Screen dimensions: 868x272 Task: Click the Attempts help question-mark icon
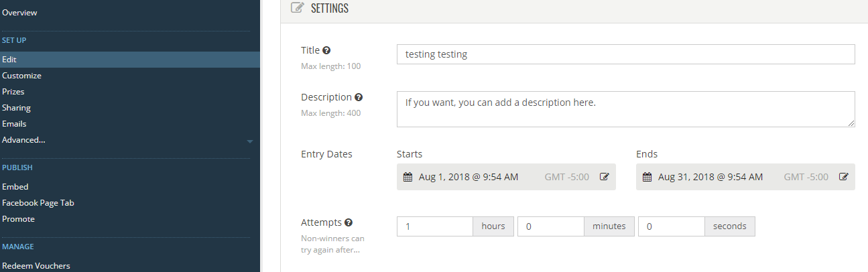coord(349,222)
